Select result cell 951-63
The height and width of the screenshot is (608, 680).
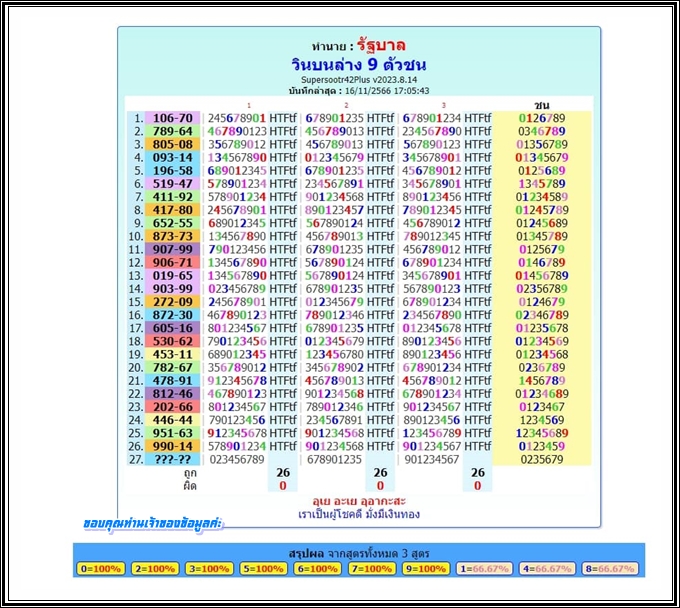(x=173, y=433)
